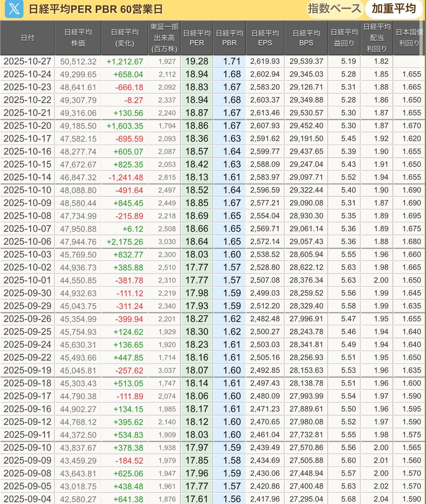Select the PER value 18.30
426x504 pixels.
click(x=197, y=332)
